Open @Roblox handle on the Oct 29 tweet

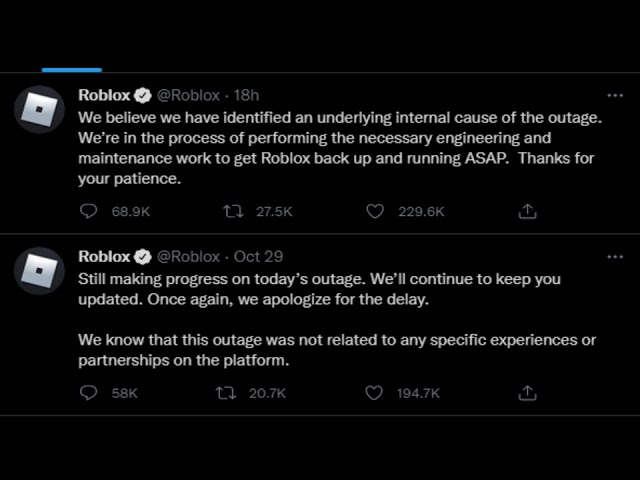189,256
